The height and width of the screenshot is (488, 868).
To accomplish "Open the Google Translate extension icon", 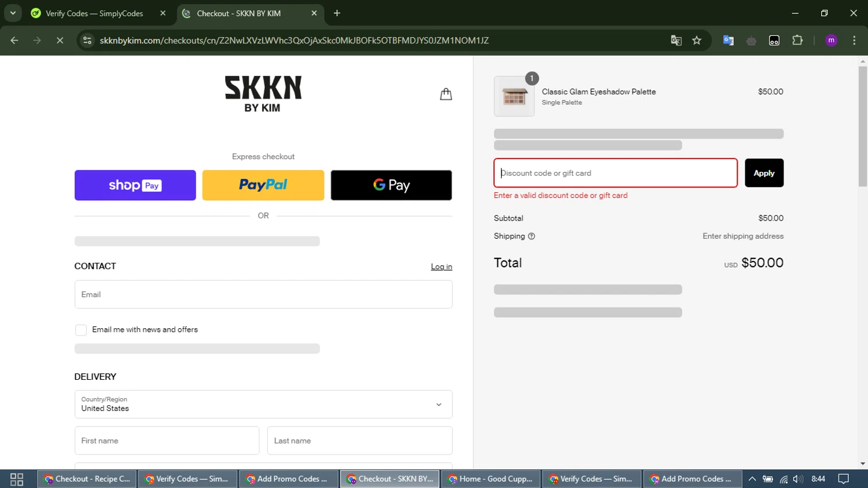I will point(729,41).
